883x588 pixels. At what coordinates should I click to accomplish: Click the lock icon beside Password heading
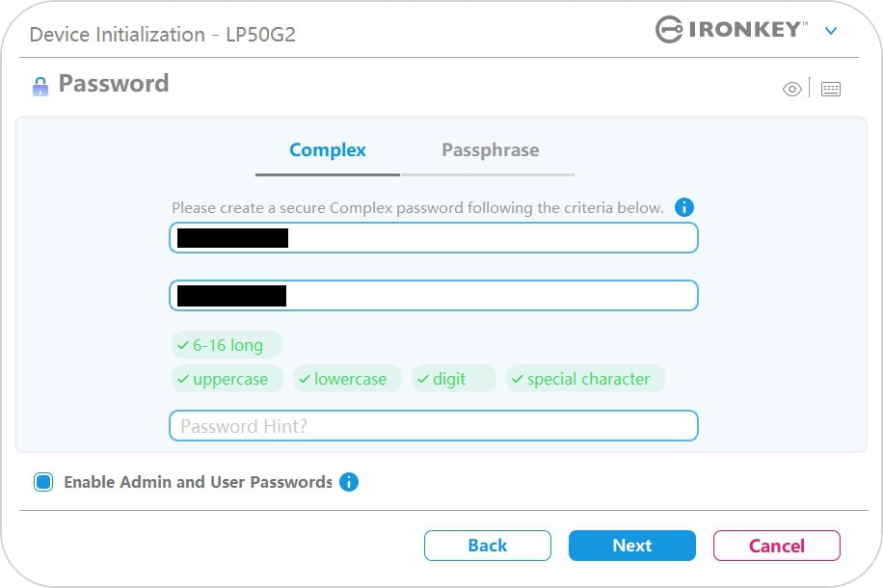40,86
